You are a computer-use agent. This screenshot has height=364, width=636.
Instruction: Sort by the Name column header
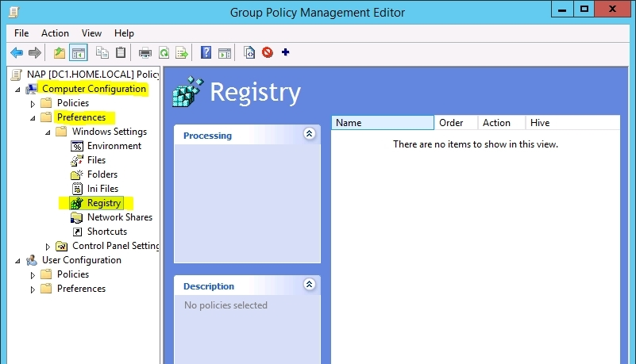point(382,123)
